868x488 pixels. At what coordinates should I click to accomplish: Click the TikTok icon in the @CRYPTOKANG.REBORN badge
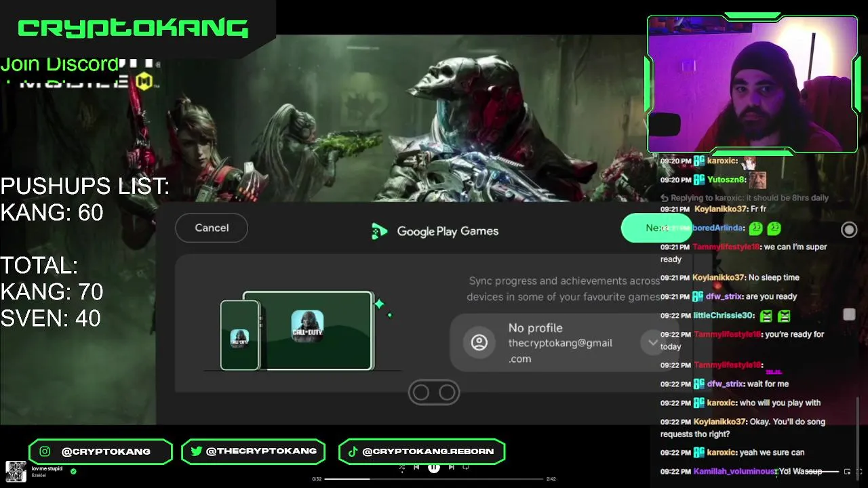pos(353,451)
